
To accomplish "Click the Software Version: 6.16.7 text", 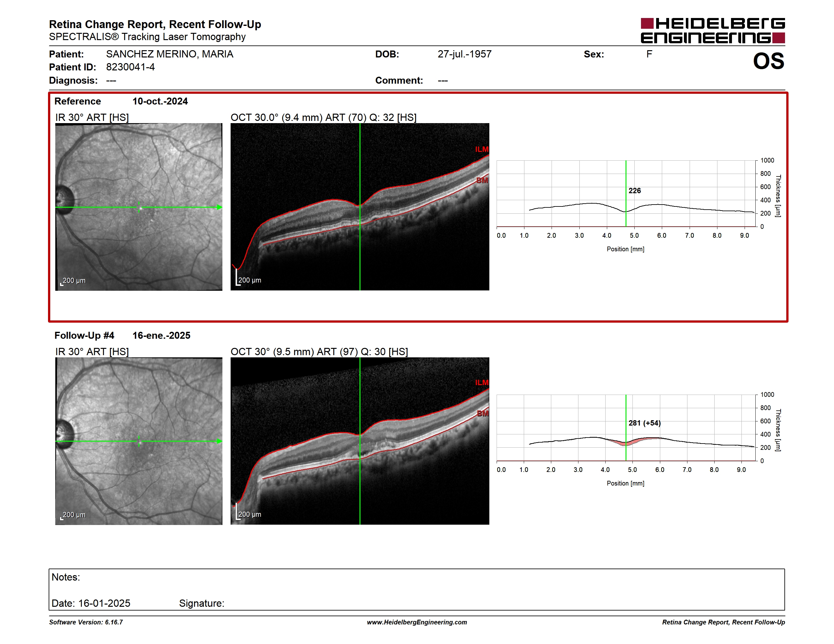I will coord(86,622).
